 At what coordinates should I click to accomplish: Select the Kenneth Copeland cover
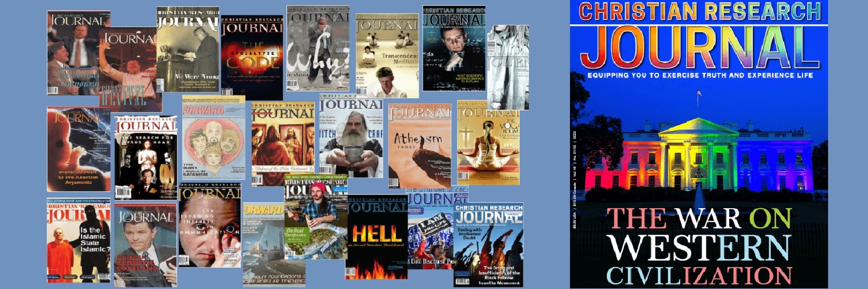145,244
